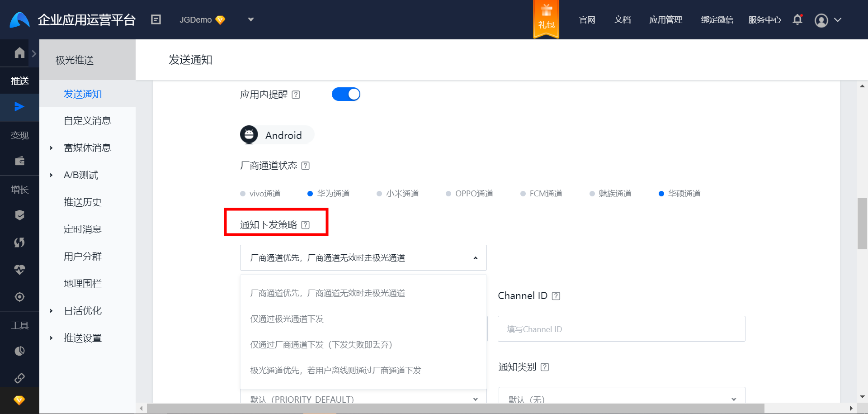Open 官网 link
The height and width of the screenshot is (414, 868).
click(x=587, y=20)
